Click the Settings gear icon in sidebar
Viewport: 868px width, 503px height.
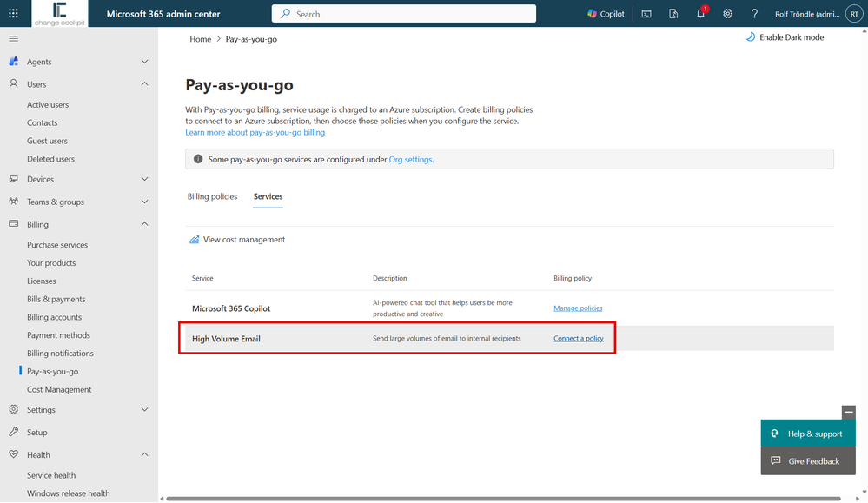tap(13, 409)
